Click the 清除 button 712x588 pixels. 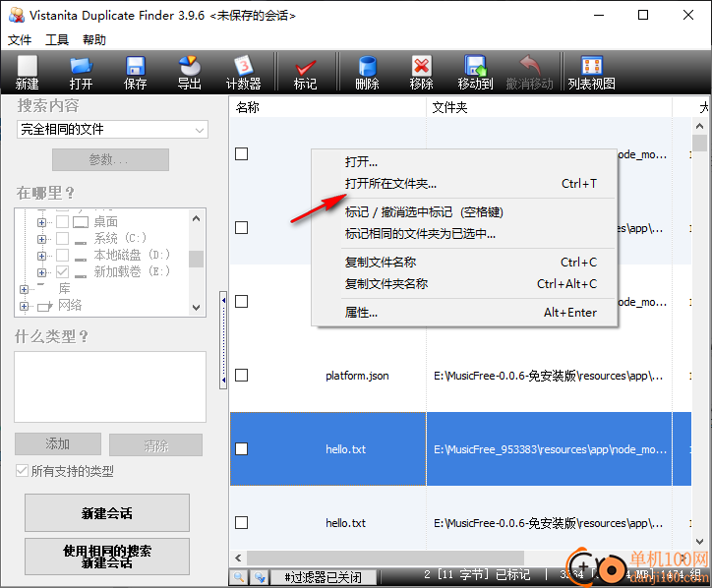pyautogui.click(x=155, y=445)
